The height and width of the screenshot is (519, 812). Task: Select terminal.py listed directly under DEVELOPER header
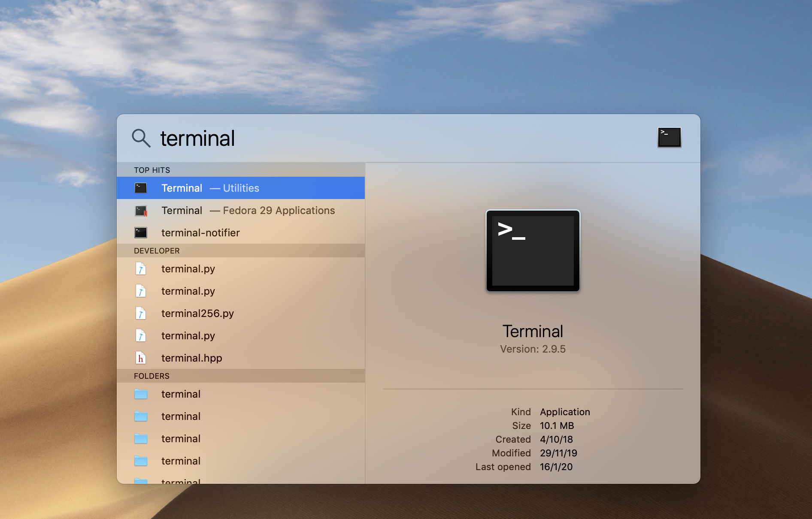click(241, 269)
